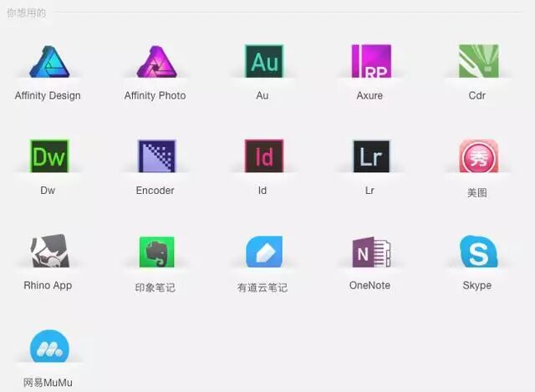
Task: Open the Adobe Audition Au icon
Action: click(x=264, y=61)
